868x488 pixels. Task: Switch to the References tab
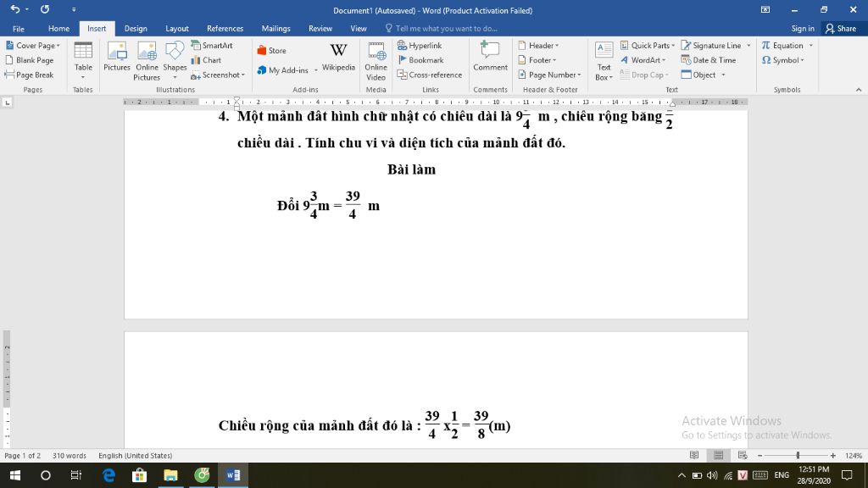225,29
